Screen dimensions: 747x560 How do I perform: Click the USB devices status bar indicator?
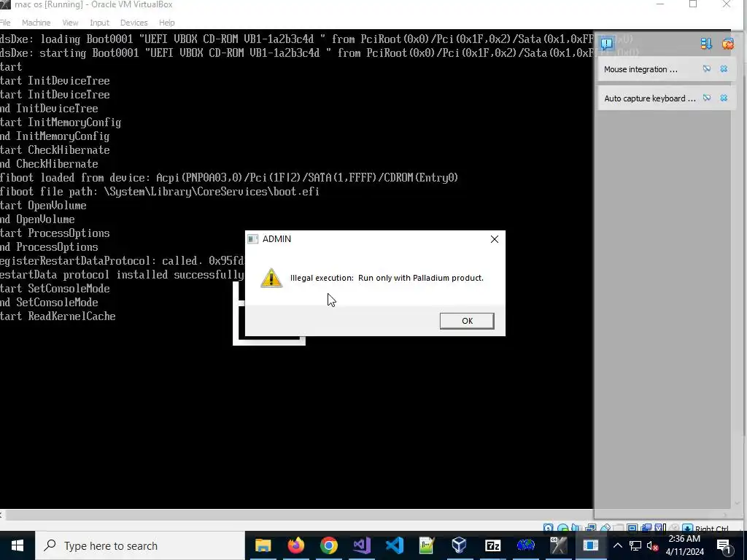click(x=606, y=528)
